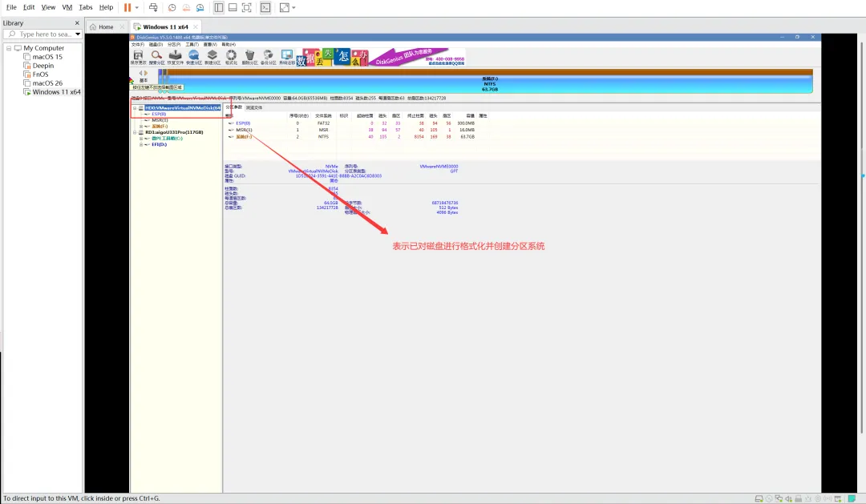Click DiskGenius Quick Partition toolbar icon
Image resolution: width=866 pixels, height=504 pixels.
[194, 57]
